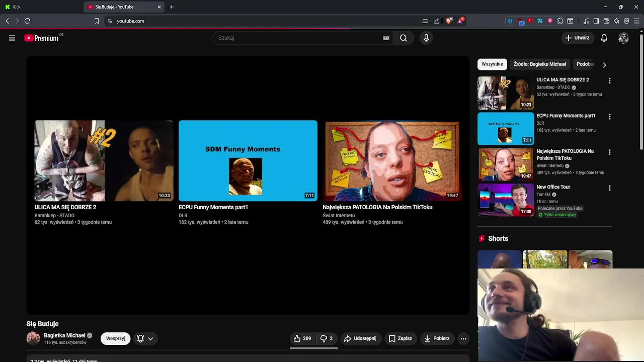Open the New Office Tour thumbnail
This screenshot has width=644, height=362.
coord(506,200)
